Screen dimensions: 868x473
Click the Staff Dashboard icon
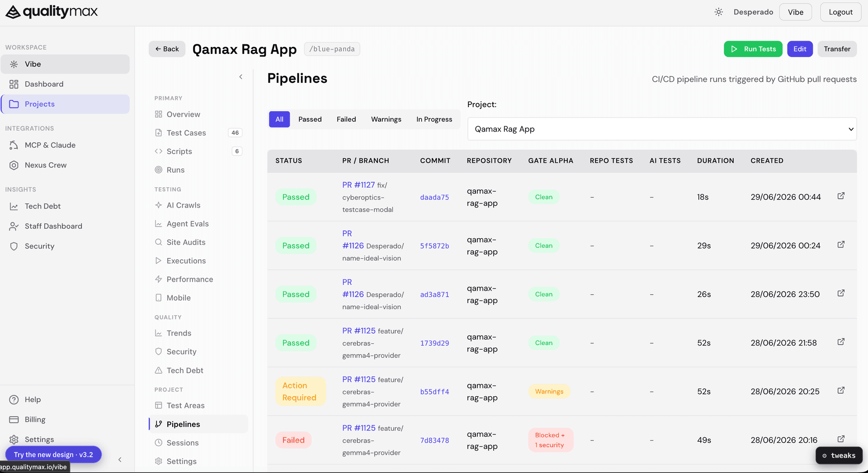14,226
